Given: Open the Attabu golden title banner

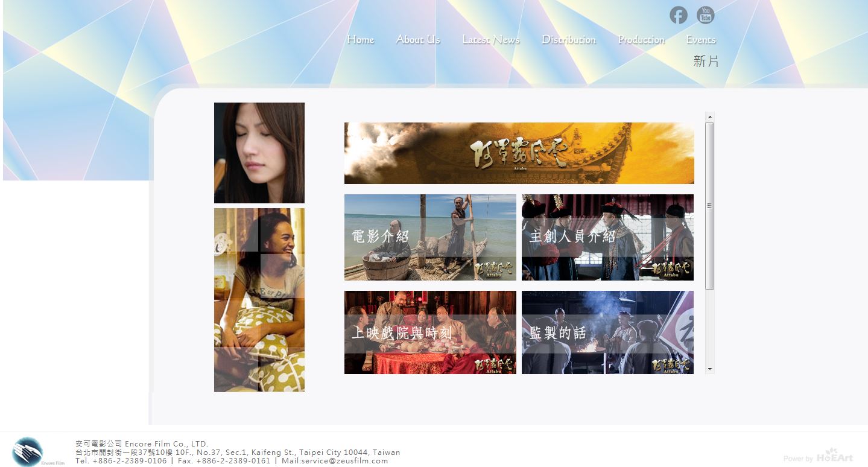Looking at the screenshot, I should click(x=519, y=153).
